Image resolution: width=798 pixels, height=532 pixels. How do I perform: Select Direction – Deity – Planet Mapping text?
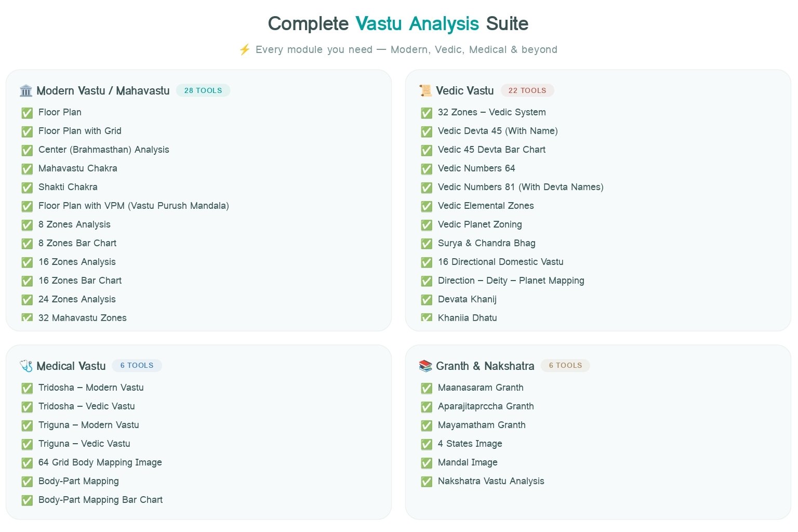coord(511,281)
